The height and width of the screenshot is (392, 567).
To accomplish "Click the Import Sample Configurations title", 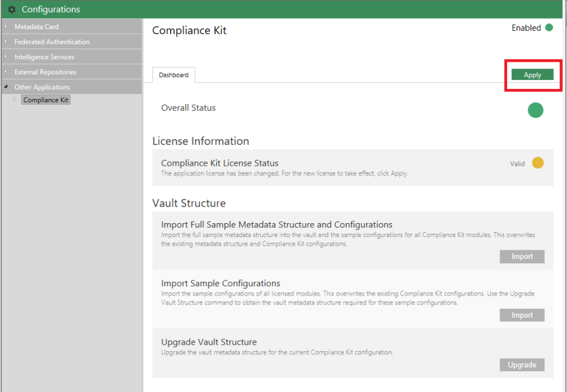I will [220, 283].
